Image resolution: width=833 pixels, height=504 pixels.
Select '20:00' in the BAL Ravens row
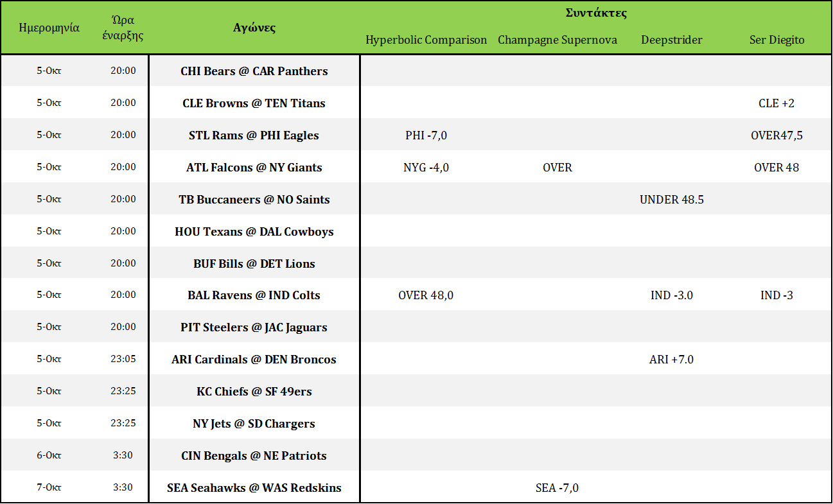point(123,295)
